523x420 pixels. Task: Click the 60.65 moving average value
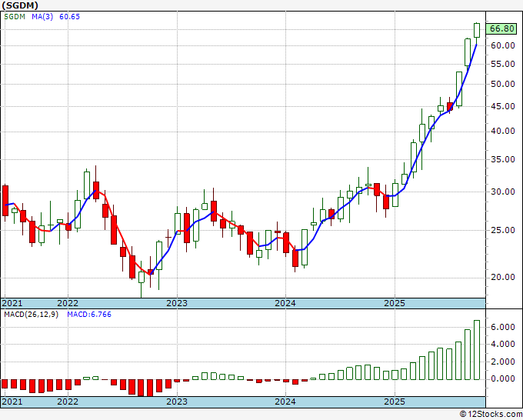click(69, 17)
